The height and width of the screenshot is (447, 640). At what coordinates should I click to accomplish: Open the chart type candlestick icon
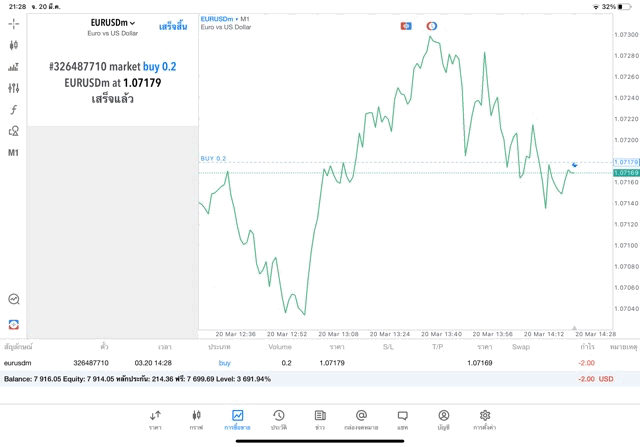(14, 45)
